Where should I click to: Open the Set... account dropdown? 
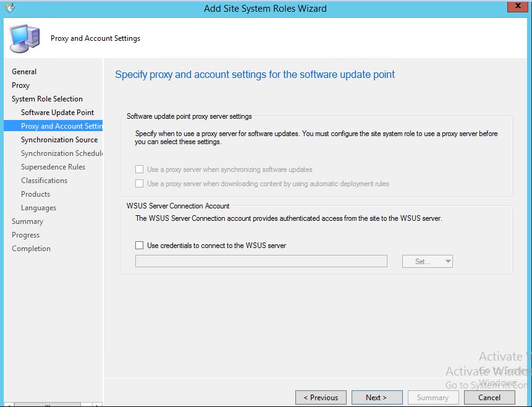pyautogui.click(x=427, y=262)
